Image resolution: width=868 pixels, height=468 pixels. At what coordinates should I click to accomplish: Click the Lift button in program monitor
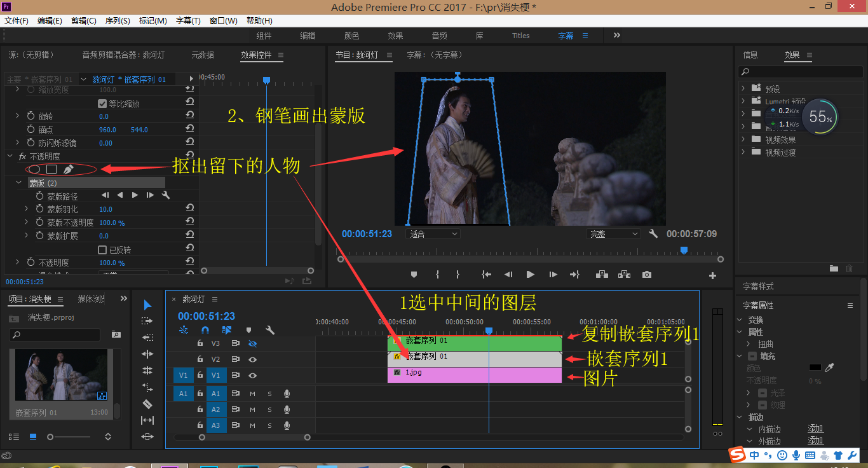(601, 275)
